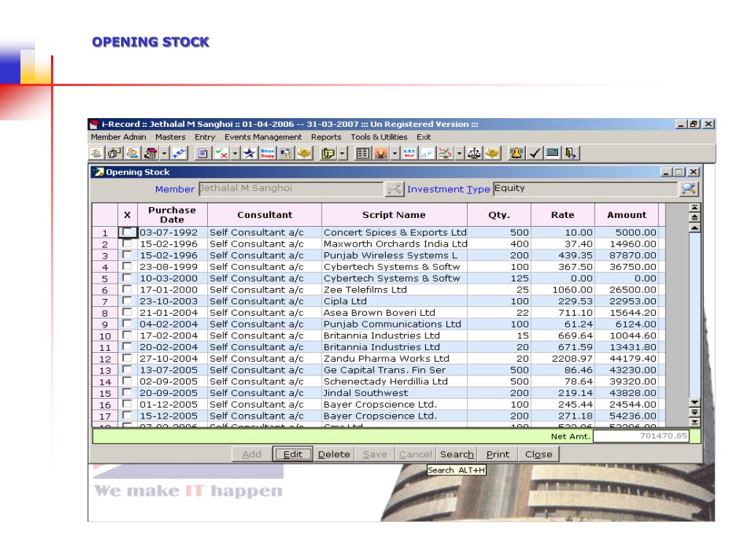Open the clock-and-chat toolbar icon
The width and height of the screenshot is (747, 560).
[115, 153]
